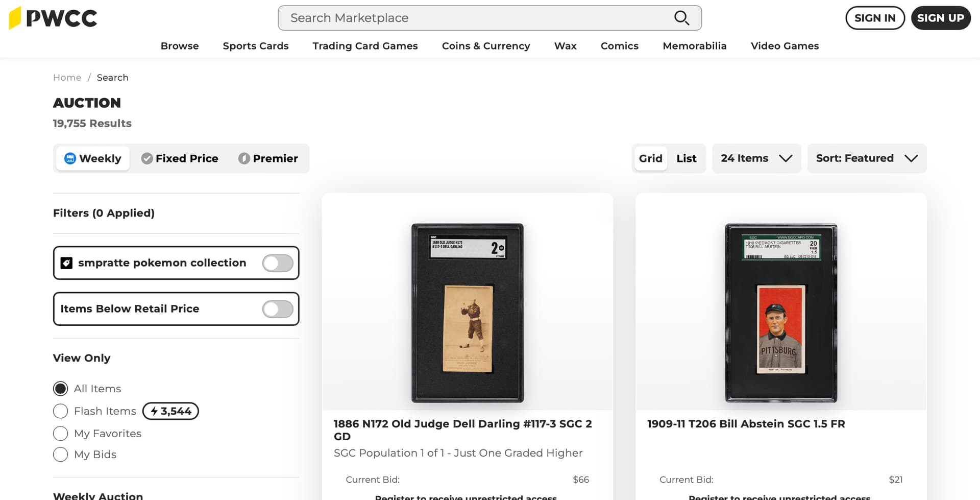Open the Trading Card Games menu
The width and height of the screenshot is (980, 500).
point(365,46)
